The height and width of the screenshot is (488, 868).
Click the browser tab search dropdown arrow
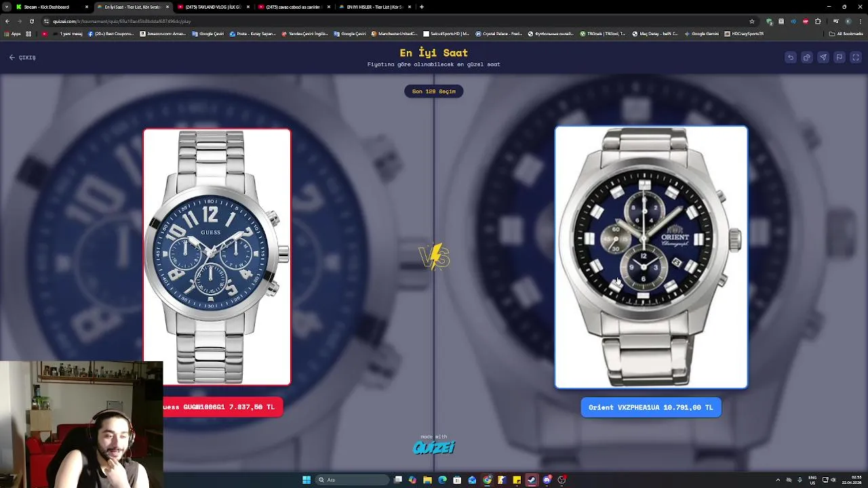coord(6,7)
